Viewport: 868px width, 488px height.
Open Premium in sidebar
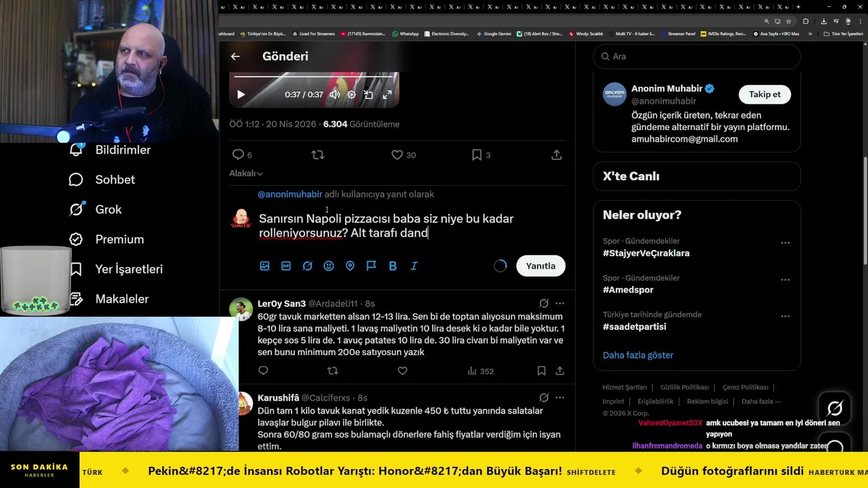(x=106, y=239)
